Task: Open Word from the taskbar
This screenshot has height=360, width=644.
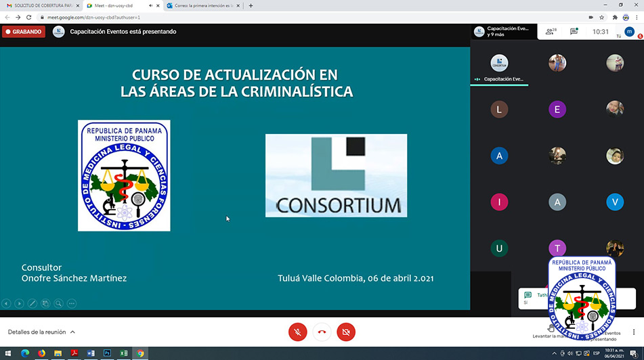Action: pos(91,353)
